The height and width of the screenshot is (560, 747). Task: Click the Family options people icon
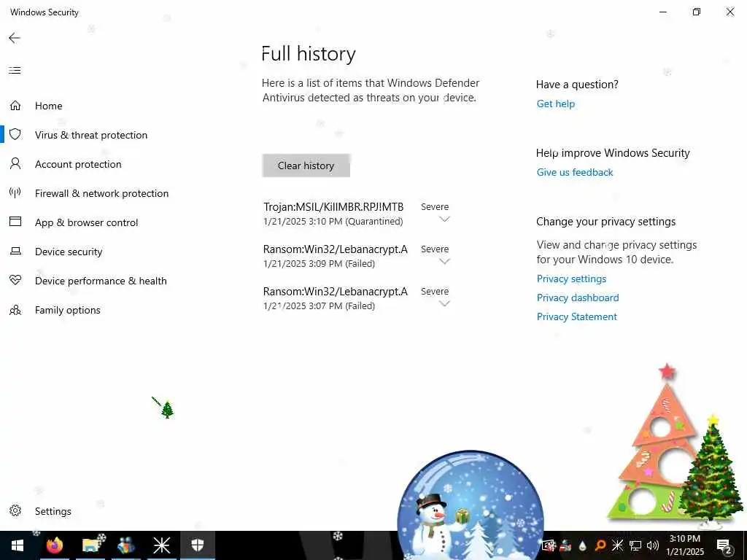click(15, 310)
